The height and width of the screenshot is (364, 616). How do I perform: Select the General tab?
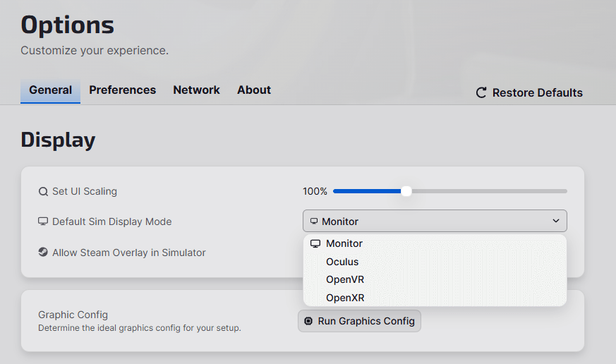coord(50,90)
